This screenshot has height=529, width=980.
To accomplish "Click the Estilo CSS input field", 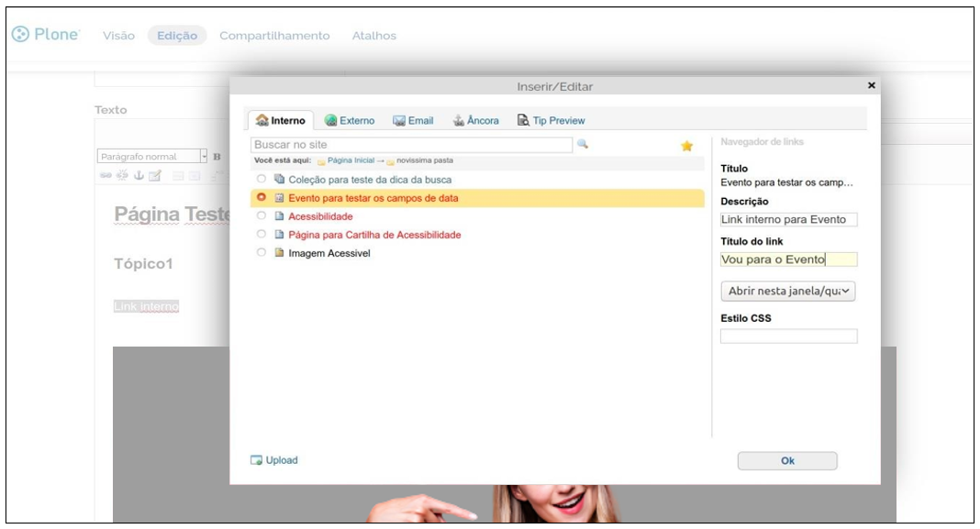I will (x=788, y=336).
